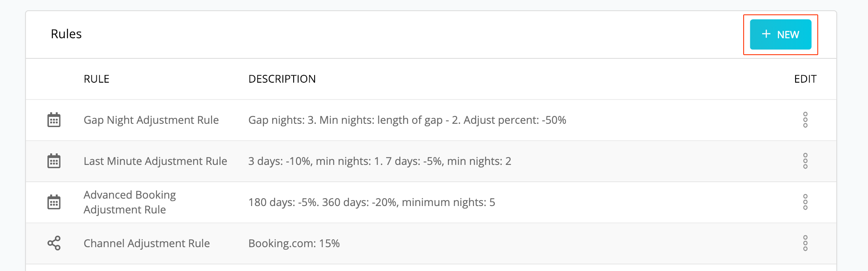Open three-dot menu for Advanced Booking rule
Viewport: 868px width, 271px height.
(x=805, y=202)
